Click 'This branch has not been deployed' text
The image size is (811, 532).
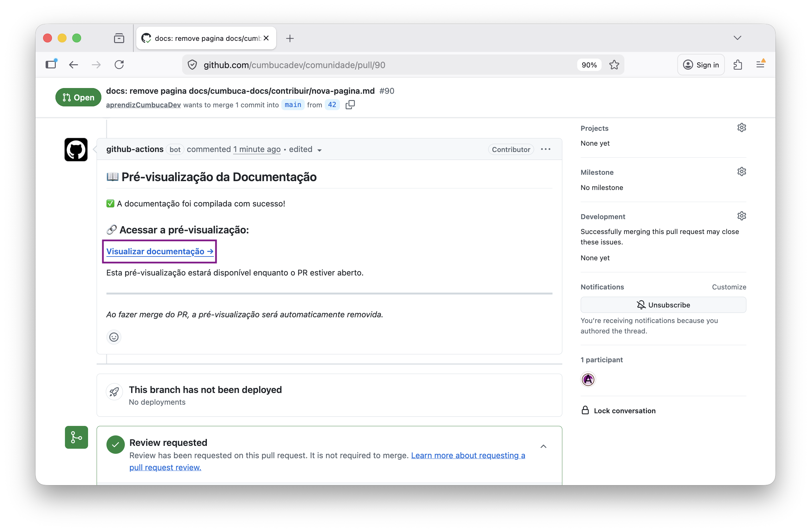point(206,389)
